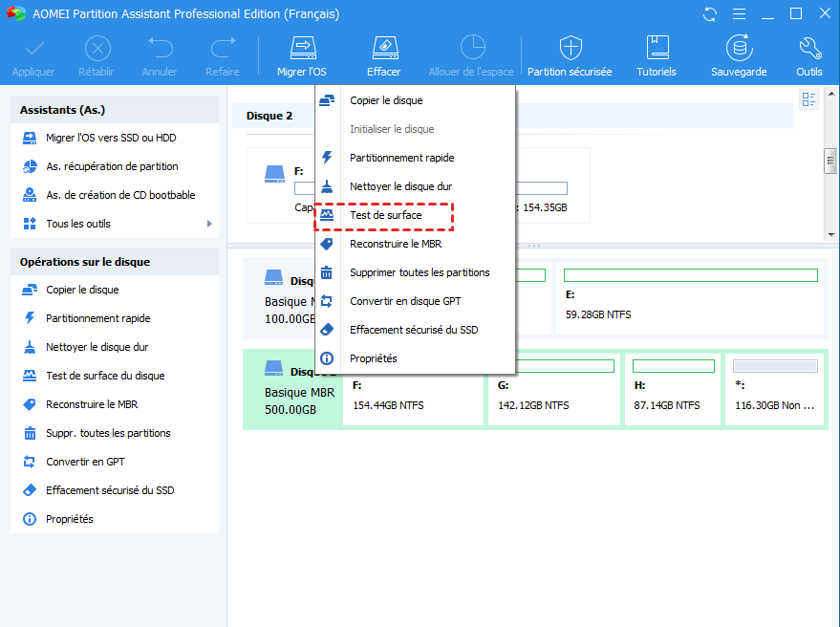Click the Opérations sur le disque header
The width and height of the screenshot is (840, 627).
[x=115, y=262]
